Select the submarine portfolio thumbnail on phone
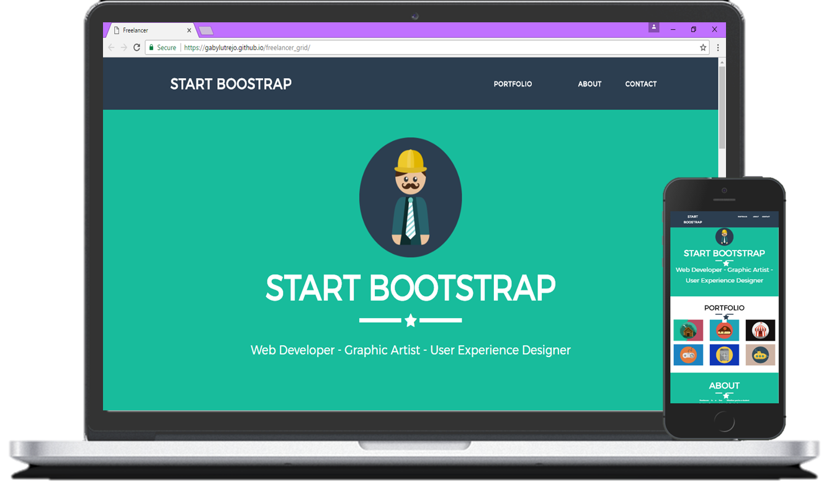 click(760, 355)
